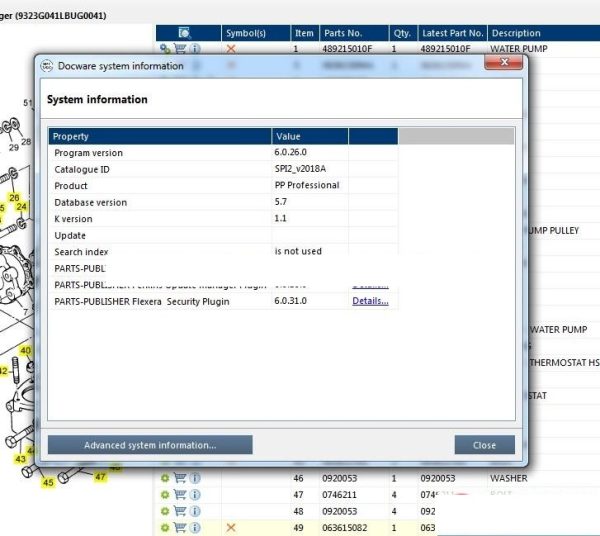Screen dimensions: 600x536
Task: Click part number 489215010F in Parts No. column
Action: click(x=347, y=49)
